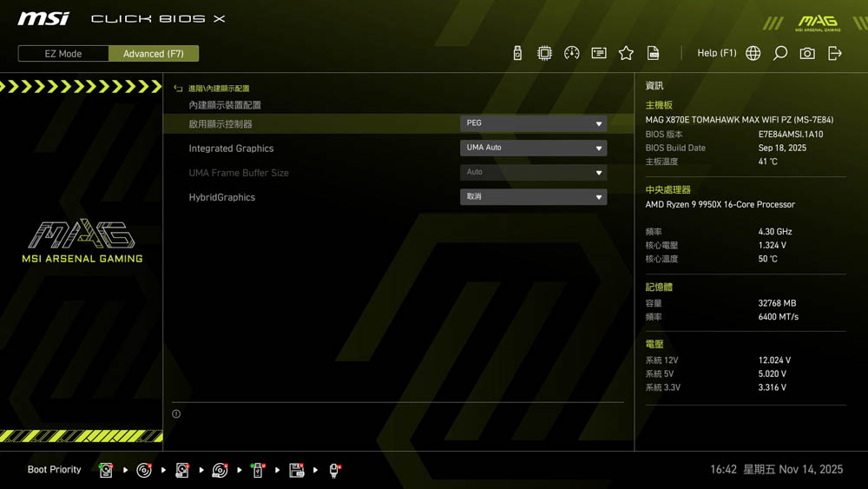Click the Help (F1) button
The width and height of the screenshot is (868, 489).
coord(716,53)
